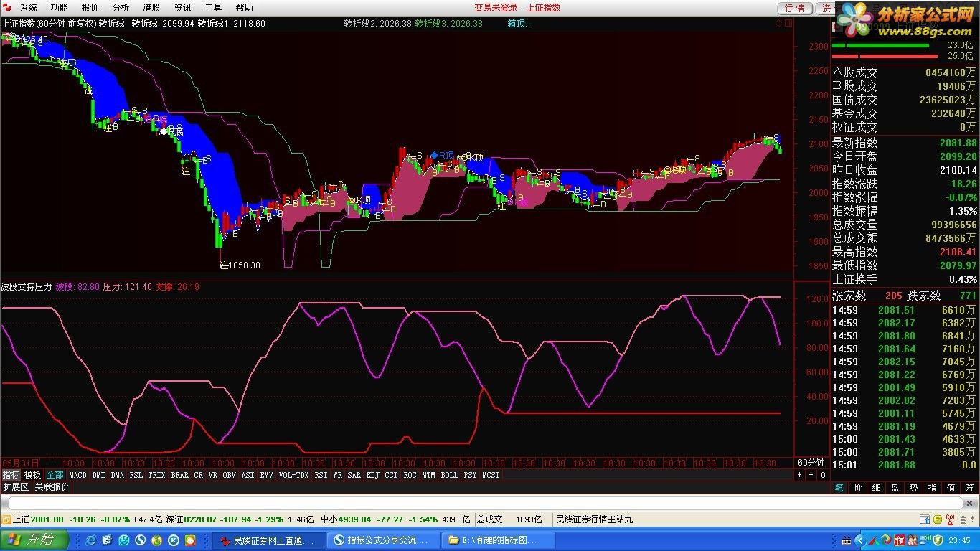
Task: Select the 全部 indicator group tab
Action: click(55, 475)
